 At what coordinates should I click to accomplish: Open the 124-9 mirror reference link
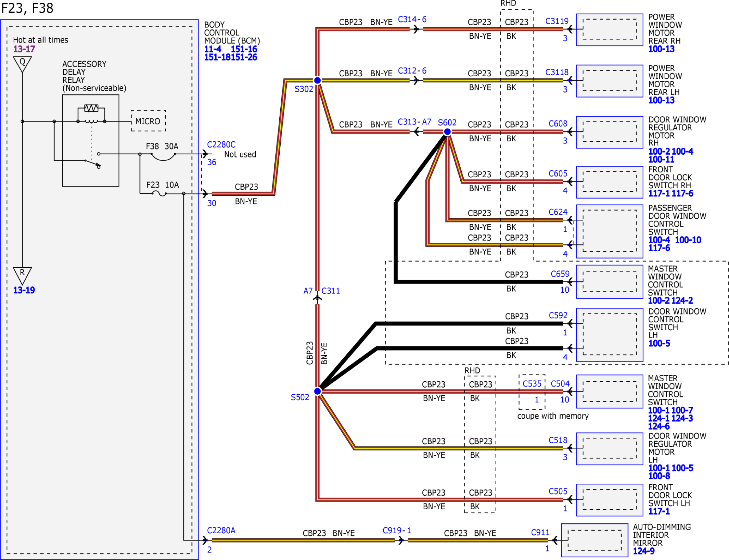click(643, 551)
